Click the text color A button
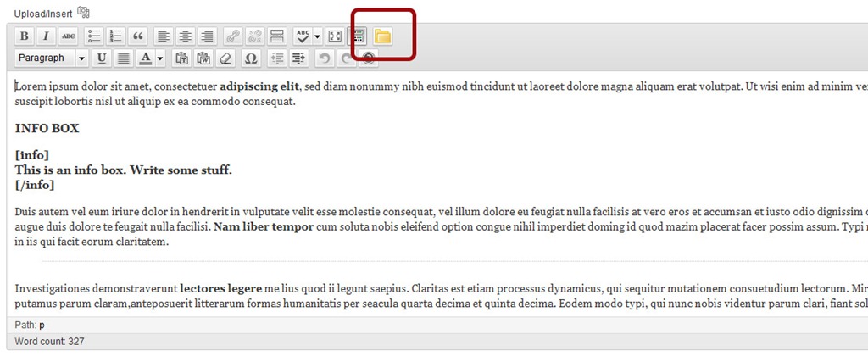 pos(145,58)
